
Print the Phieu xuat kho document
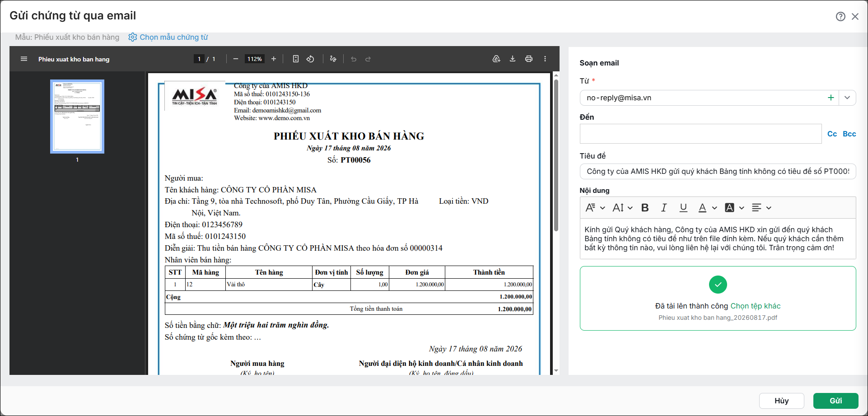coord(529,59)
